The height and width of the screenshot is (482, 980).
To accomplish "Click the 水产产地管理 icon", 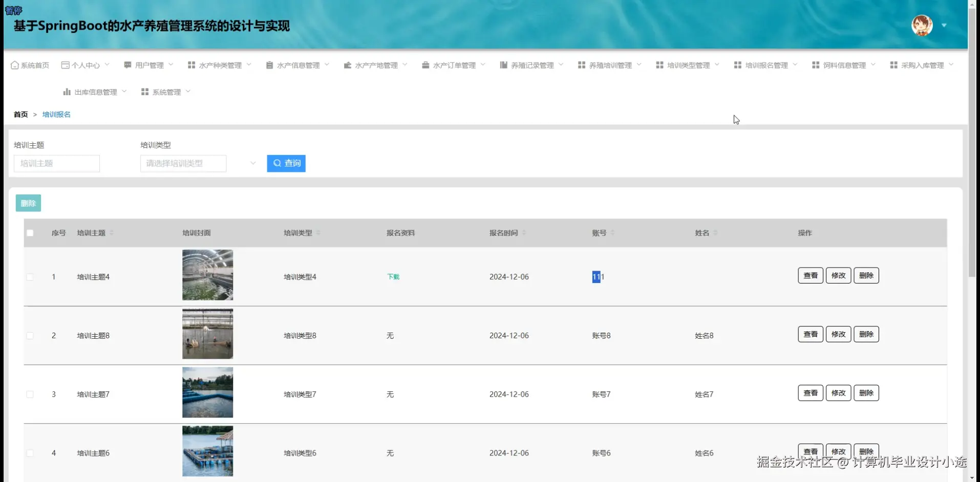I will (x=348, y=65).
